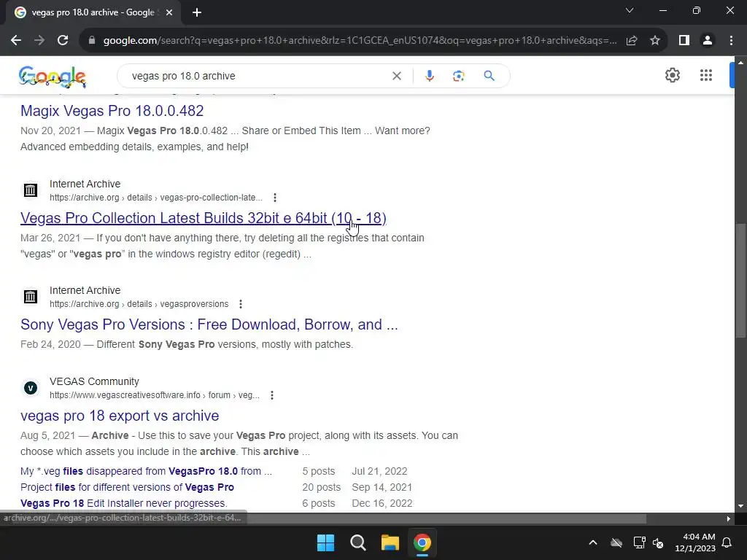747x560 pixels.
Task: Close the vegas pro 18.0 archive tab
Action: (169, 12)
